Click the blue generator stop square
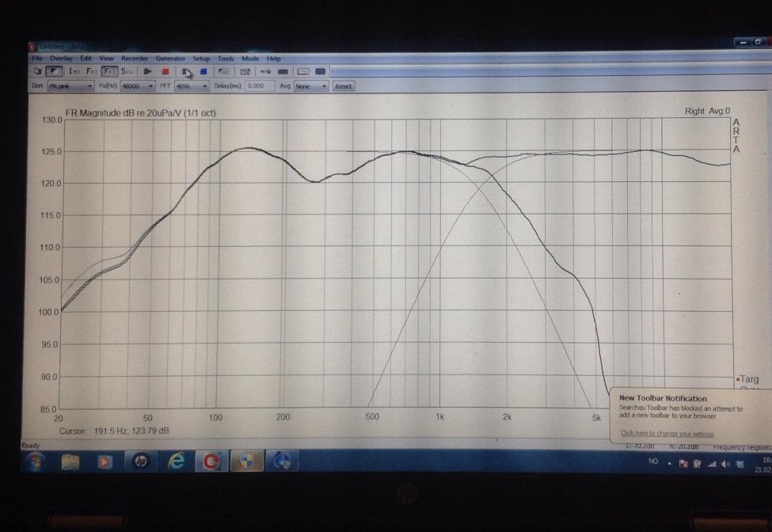 203,71
